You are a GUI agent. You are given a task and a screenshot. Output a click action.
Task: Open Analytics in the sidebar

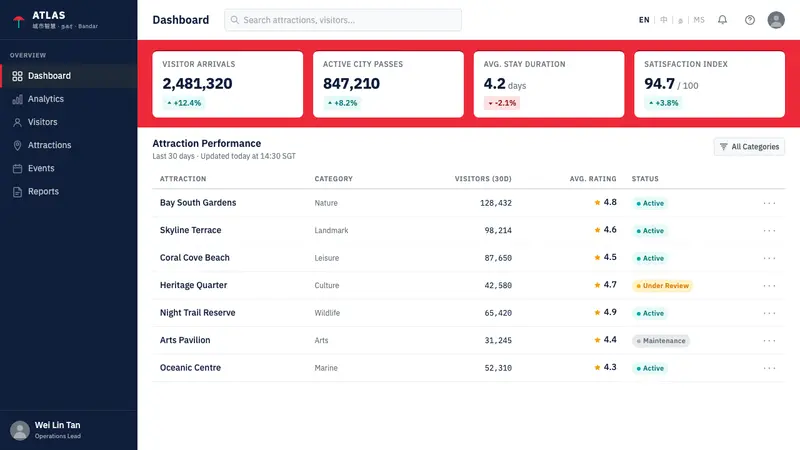pos(68,99)
